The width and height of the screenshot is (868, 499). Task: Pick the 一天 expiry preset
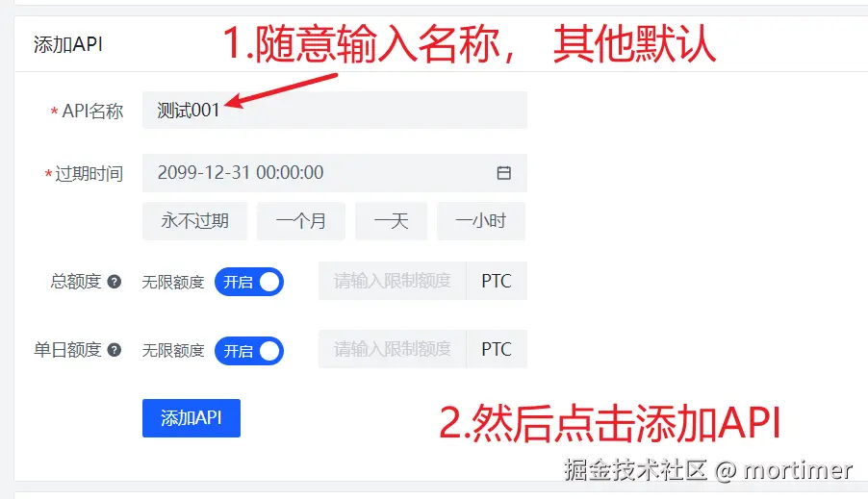tap(391, 221)
